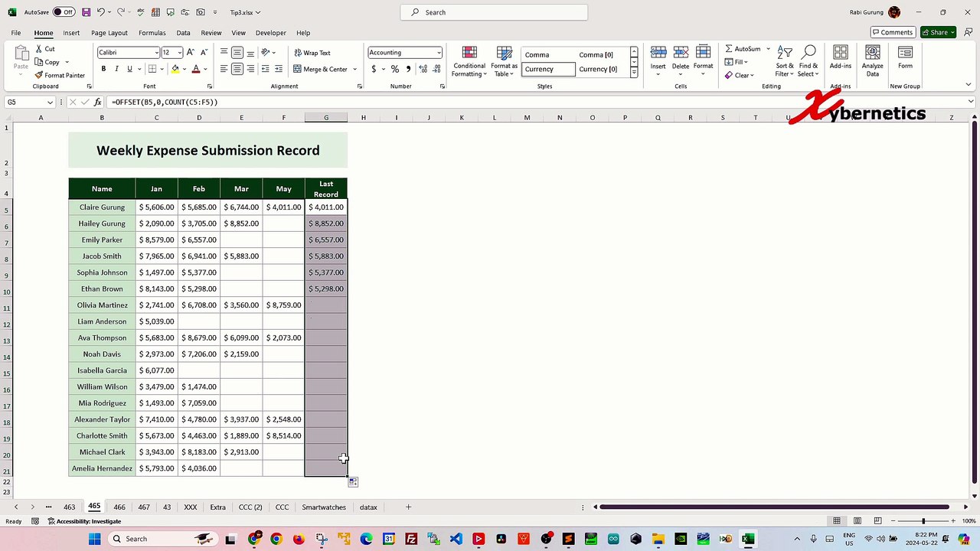Image resolution: width=980 pixels, height=551 pixels.
Task: Click the Decrease Indent icon
Action: 266,69
